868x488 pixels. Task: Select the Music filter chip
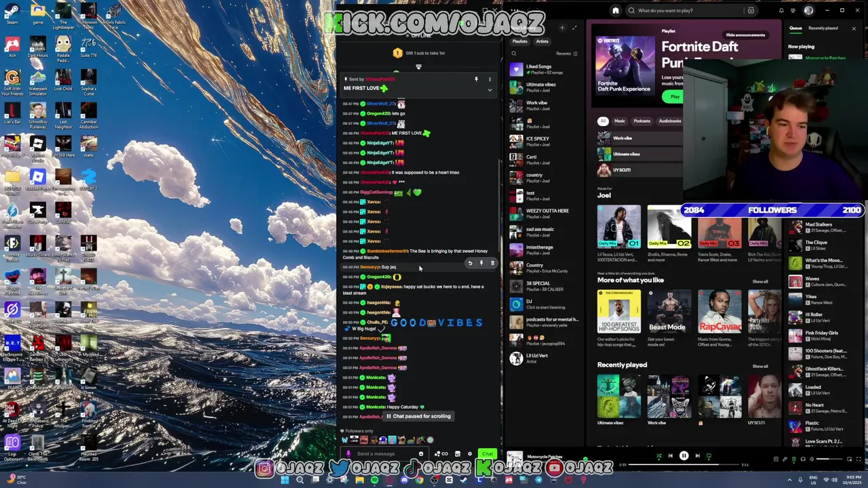tap(620, 121)
